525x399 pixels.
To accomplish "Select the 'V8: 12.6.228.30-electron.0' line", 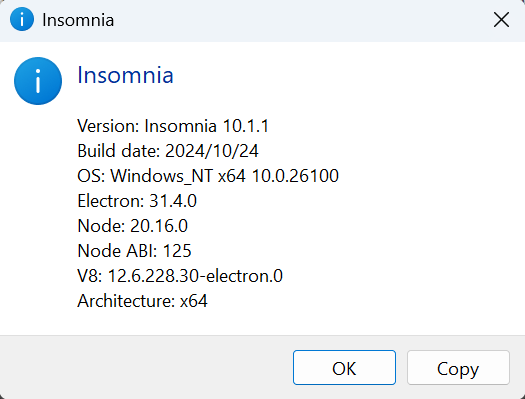I will point(180,276).
